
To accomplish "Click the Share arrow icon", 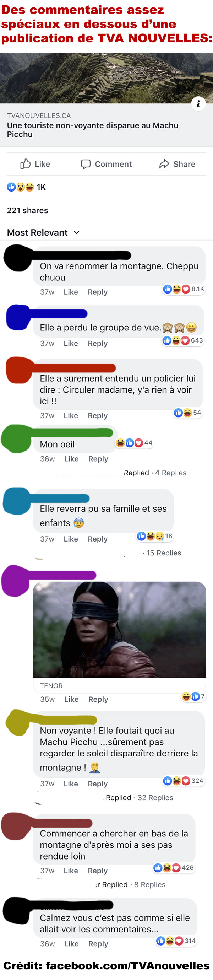I will pos(164,164).
